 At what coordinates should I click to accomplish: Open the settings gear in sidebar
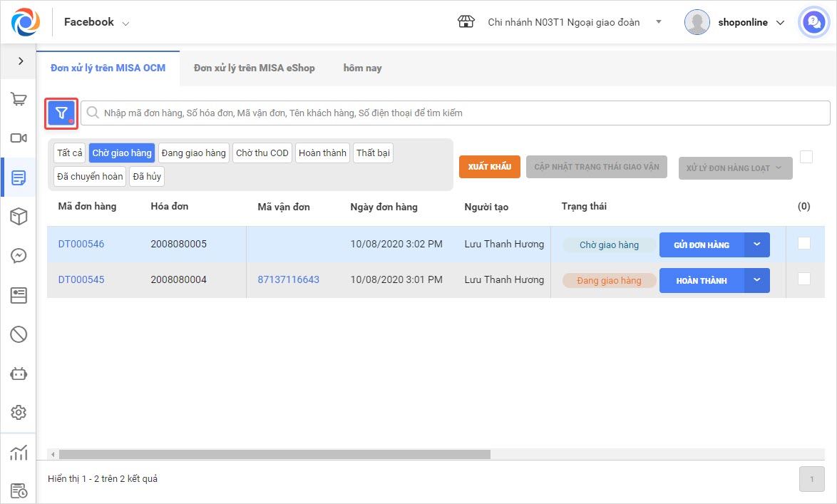[x=19, y=412]
